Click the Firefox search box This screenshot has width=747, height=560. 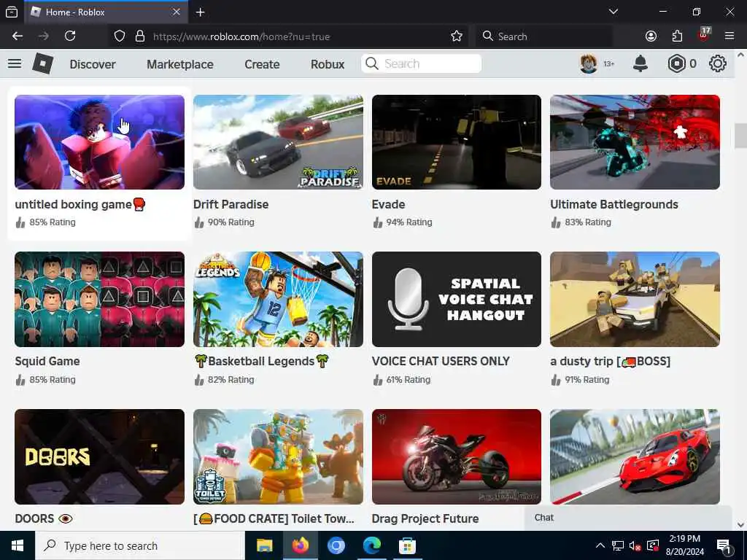pos(543,36)
